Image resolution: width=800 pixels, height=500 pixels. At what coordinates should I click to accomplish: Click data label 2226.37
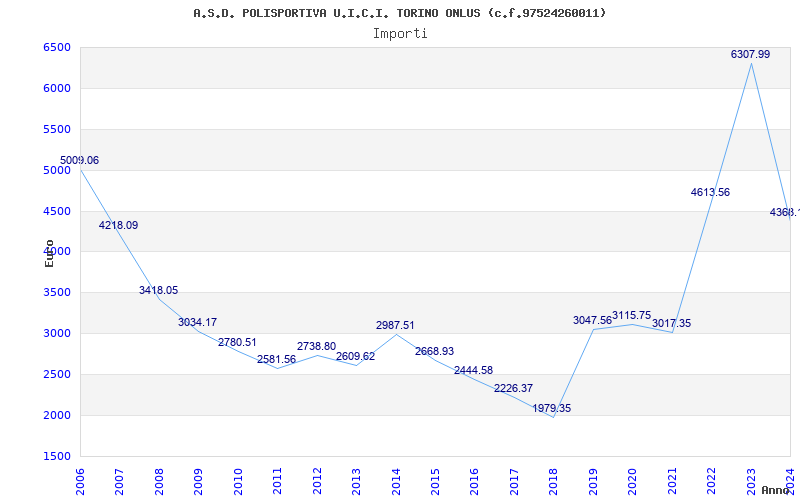click(514, 388)
